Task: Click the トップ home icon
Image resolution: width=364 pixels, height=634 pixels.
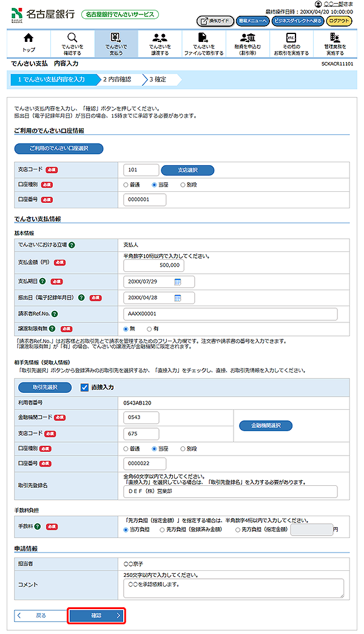Action: click(29, 38)
